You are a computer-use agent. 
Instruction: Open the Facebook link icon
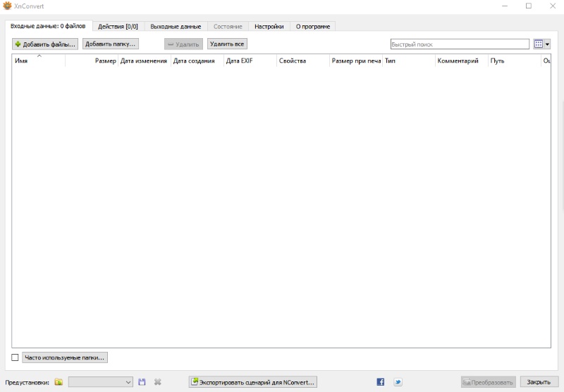pos(380,382)
